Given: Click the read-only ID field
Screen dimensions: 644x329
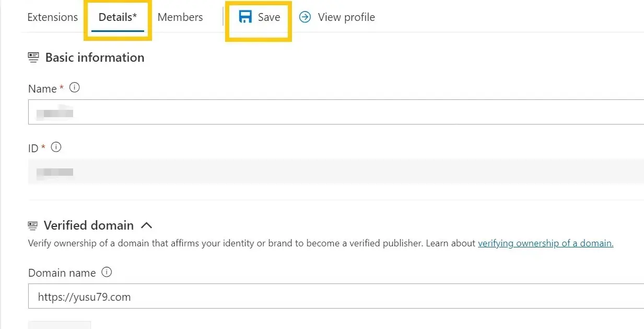Looking at the screenshot, I should [334, 172].
